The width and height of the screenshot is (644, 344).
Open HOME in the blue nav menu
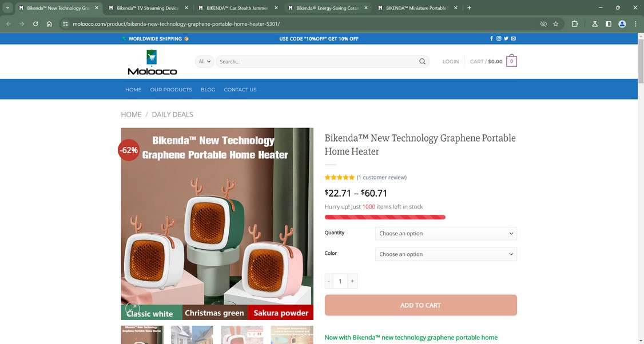(133, 90)
